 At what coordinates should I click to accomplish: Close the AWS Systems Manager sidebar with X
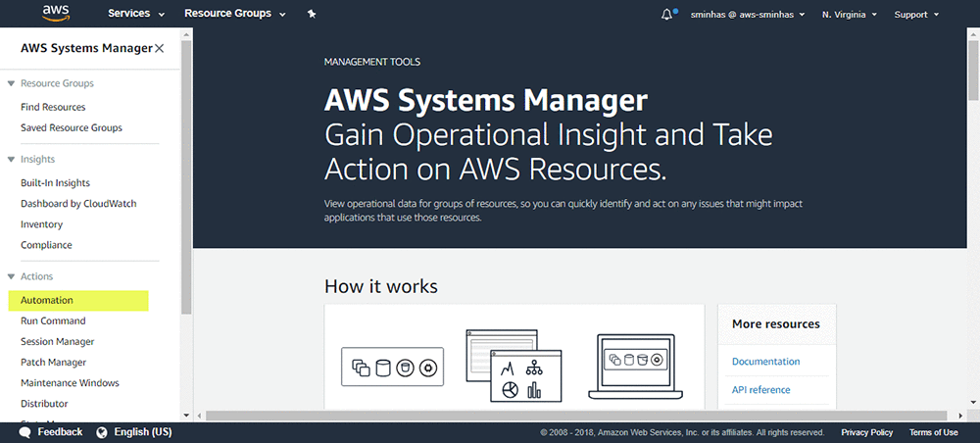click(x=160, y=48)
